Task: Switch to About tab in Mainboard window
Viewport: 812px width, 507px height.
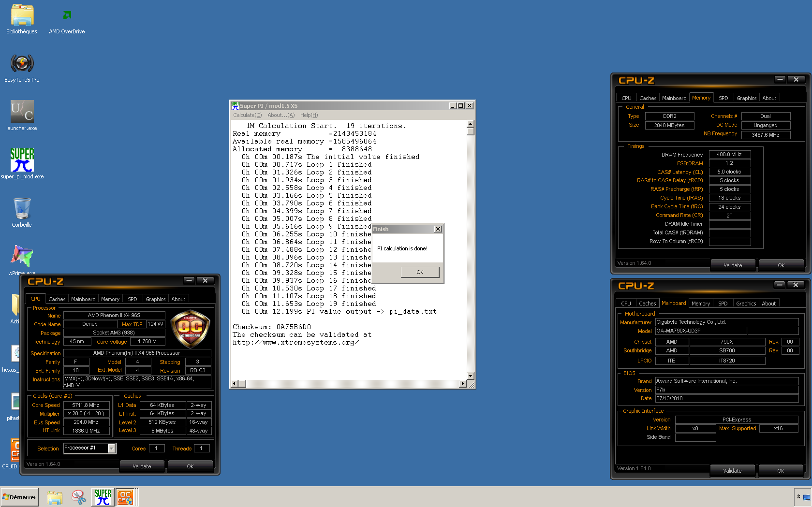Action: (x=768, y=304)
